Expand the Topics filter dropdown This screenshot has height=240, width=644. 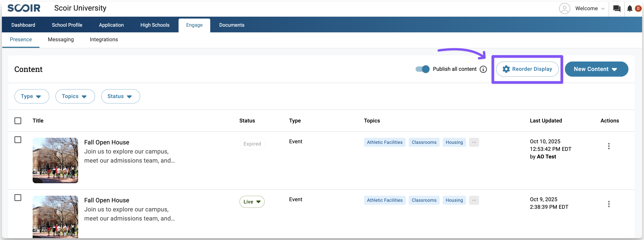(75, 96)
